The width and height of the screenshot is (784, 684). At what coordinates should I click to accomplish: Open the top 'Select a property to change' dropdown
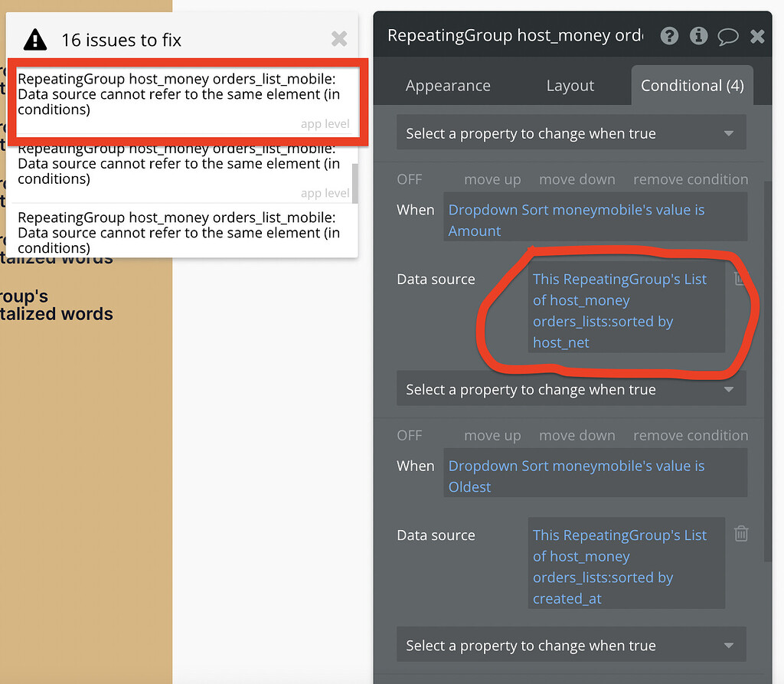coord(570,132)
